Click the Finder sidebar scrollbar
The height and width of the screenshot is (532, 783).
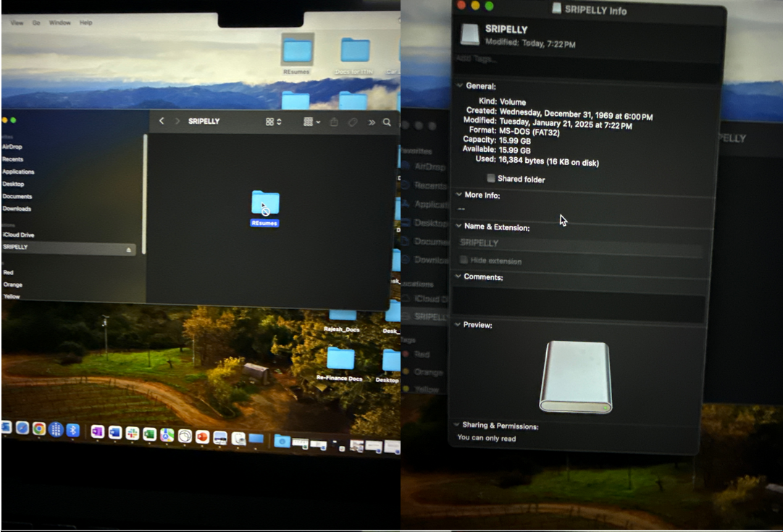[x=144, y=194]
